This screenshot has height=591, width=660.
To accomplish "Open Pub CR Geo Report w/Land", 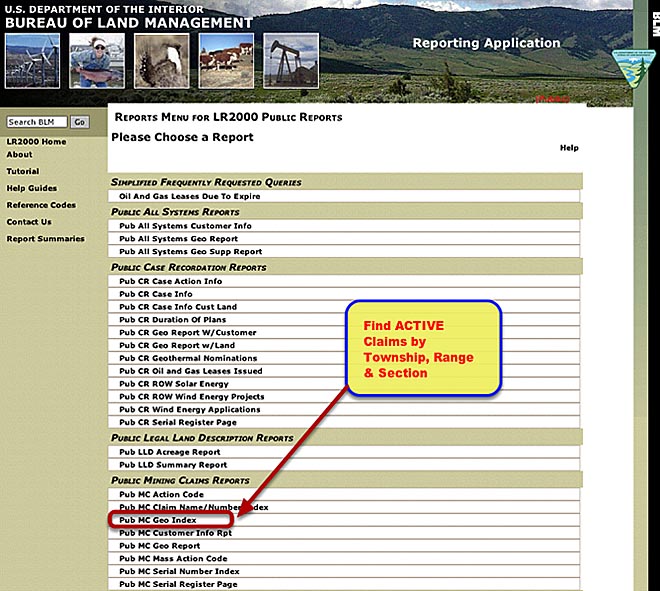I will tap(177, 345).
